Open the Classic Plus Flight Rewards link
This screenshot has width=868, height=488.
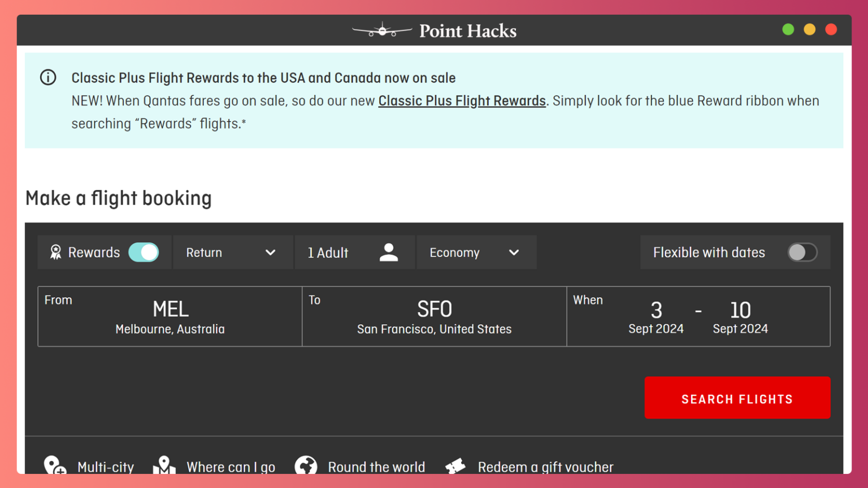(462, 101)
